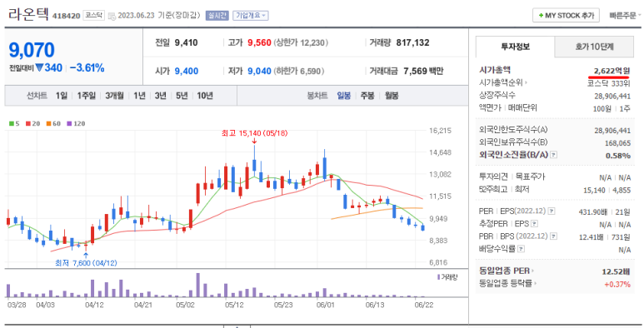Click the down-triangle icon before 340
This screenshot has width=644, height=328.
click(39, 67)
